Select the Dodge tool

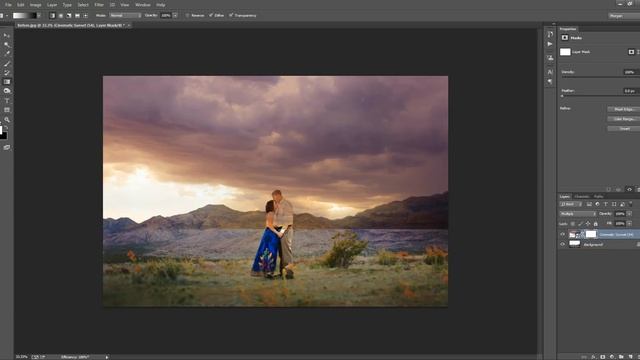click(x=7, y=91)
